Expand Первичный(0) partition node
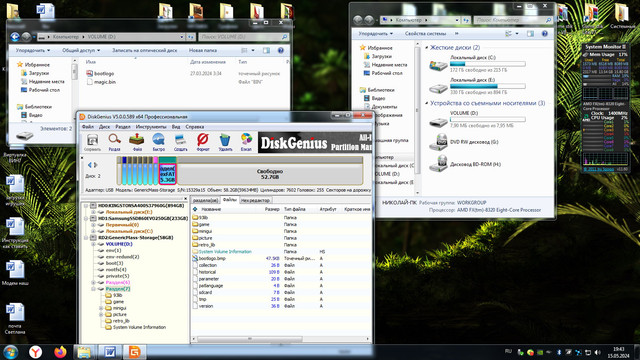The width and height of the screenshot is (640, 360). pos(93,225)
